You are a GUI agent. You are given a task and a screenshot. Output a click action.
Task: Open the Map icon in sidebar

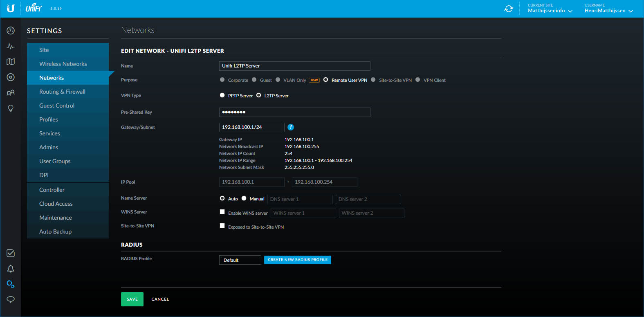click(x=11, y=62)
